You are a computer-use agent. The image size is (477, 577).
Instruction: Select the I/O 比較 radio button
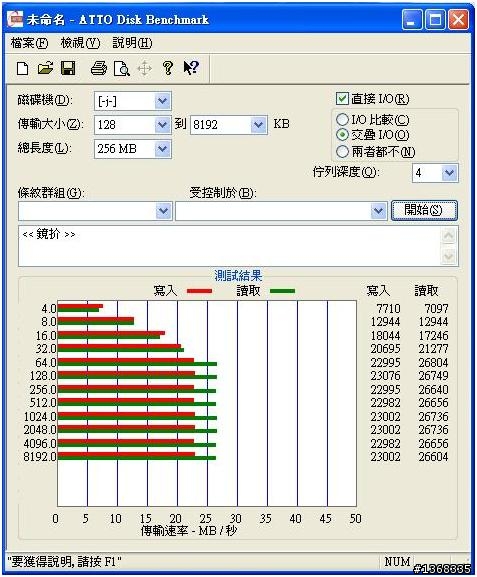pyautogui.click(x=342, y=119)
